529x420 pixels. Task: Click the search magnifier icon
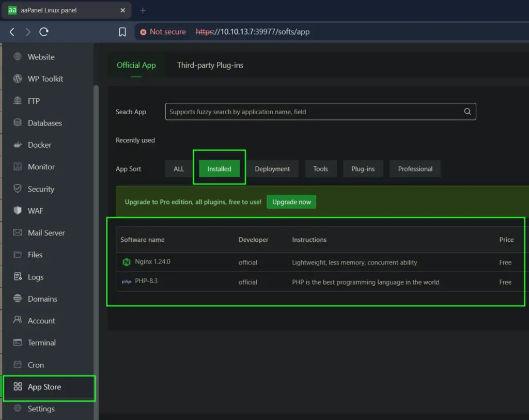pyautogui.click(x=467, y=112)
